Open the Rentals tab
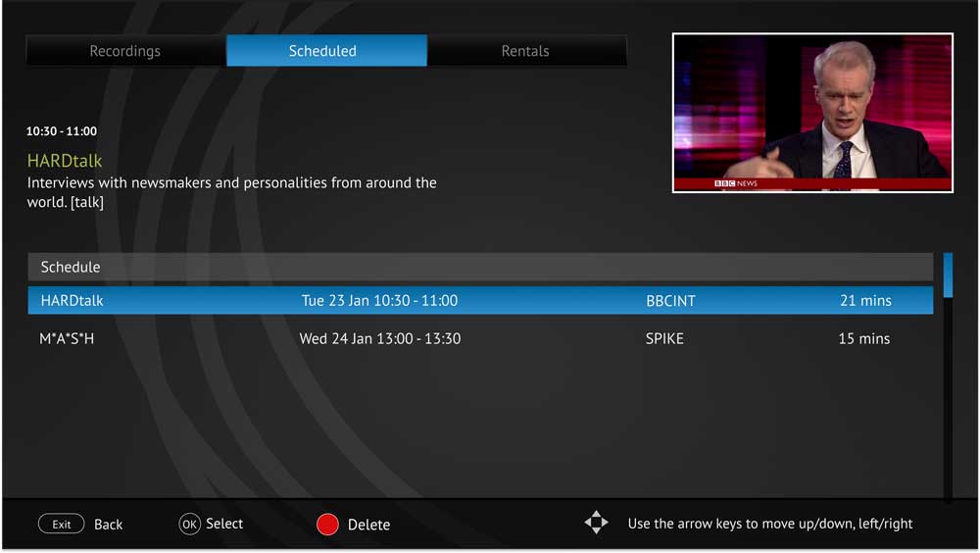Viewport: 980px width, 553px height. pos(526,51)
